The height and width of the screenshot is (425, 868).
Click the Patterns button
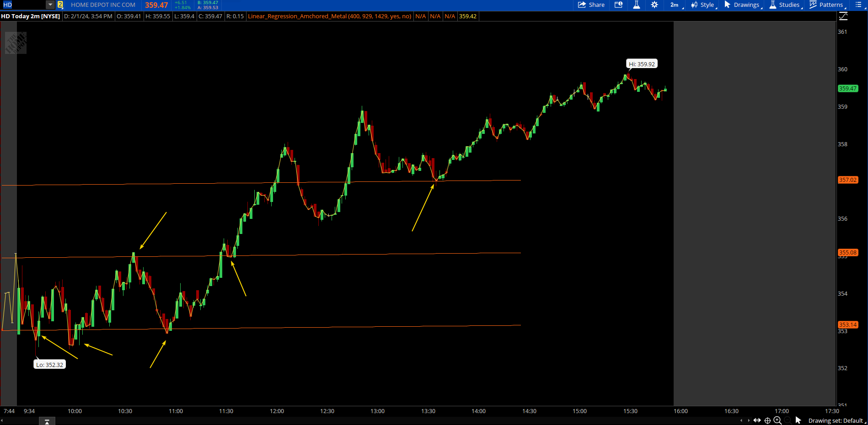827,5
